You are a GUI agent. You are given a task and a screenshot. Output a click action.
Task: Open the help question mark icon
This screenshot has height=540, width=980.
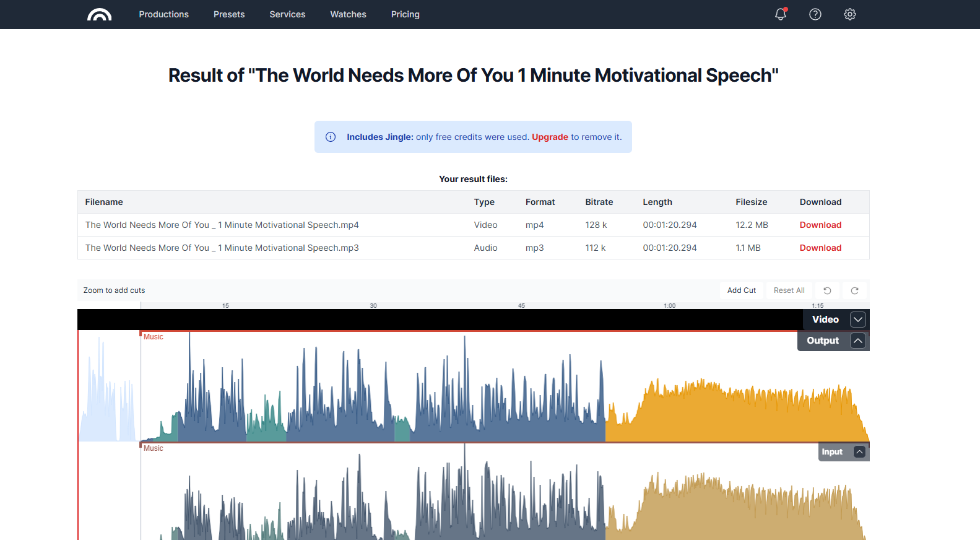pos(815,14)
